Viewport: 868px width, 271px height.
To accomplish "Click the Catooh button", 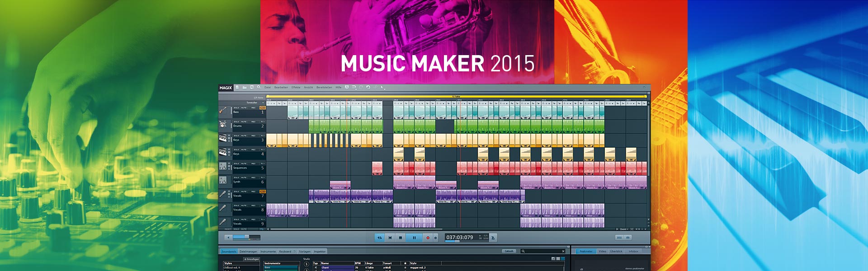I will click(509, 251).
